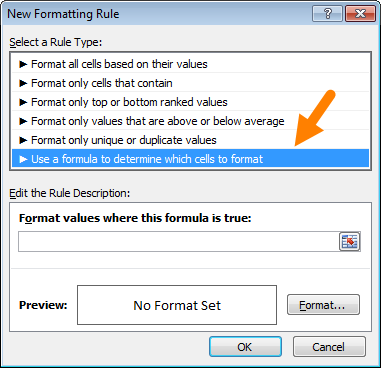Select Format only cells that contain
The width and height of the screenshot is (381, 368).
(x=191, y=83)
